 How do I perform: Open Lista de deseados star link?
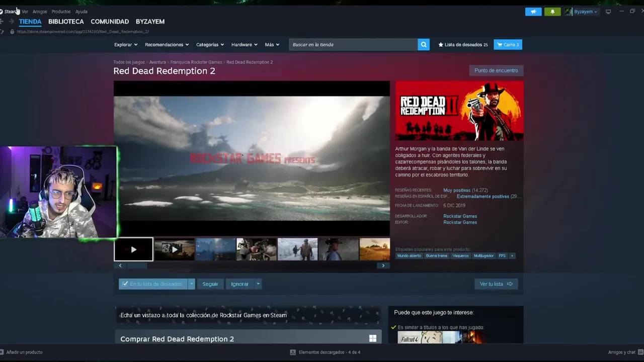point(463,45)
